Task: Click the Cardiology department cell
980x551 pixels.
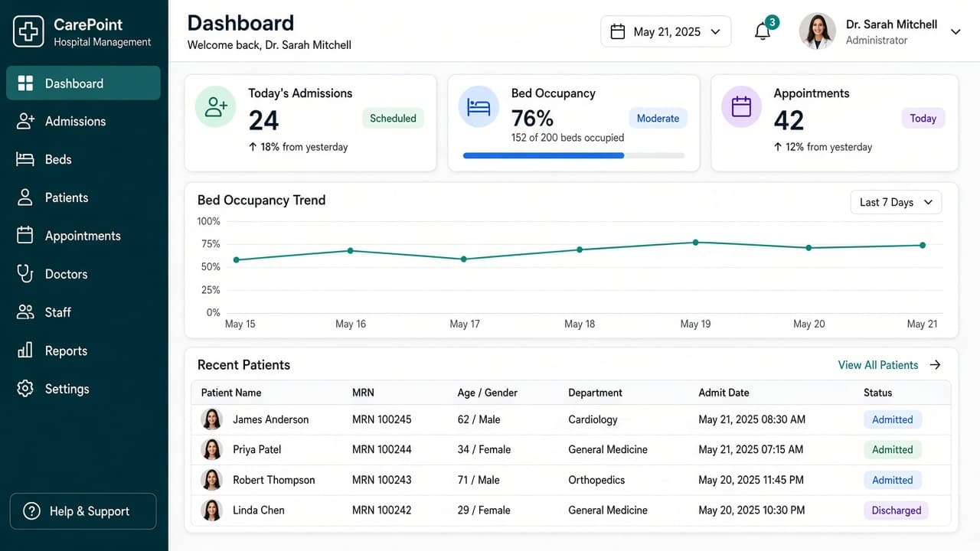Action: [593, 419]
